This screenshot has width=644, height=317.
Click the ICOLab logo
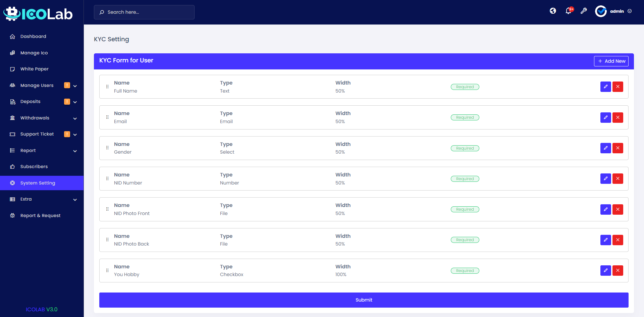coord(38,14)
